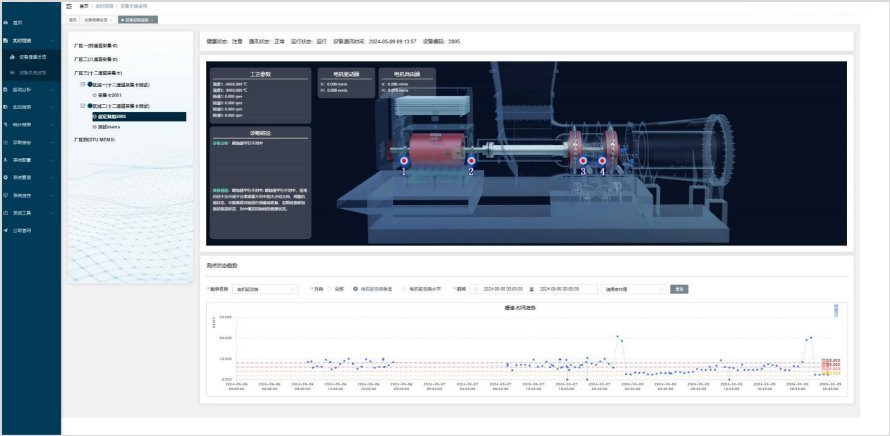890x436 pixels.
Task: Click the 诊断结论 panel header
Action: [x=261, y=133]
